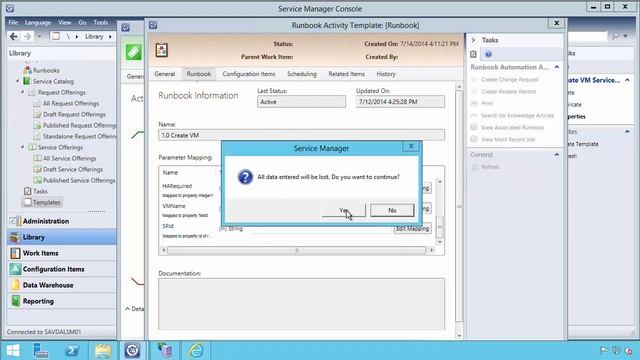Choose No in the Service Manager dialog
This screenshot has height=360, width=640.
coord(392,210)
